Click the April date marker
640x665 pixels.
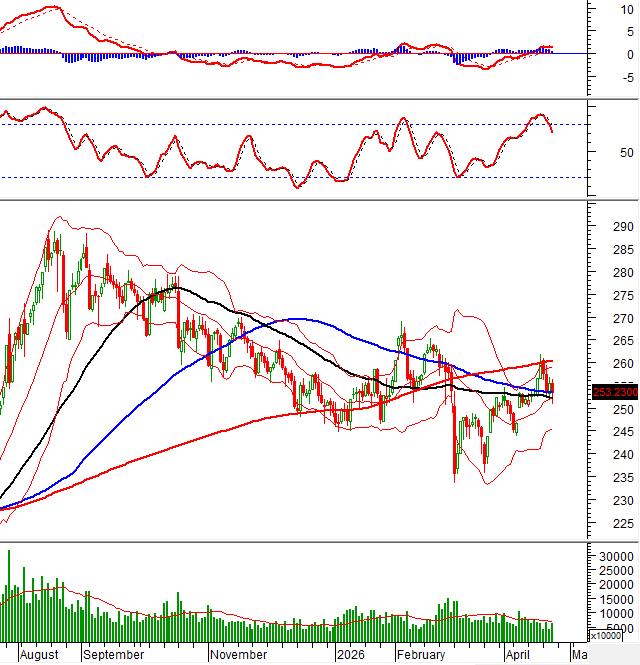coord(517,655)
